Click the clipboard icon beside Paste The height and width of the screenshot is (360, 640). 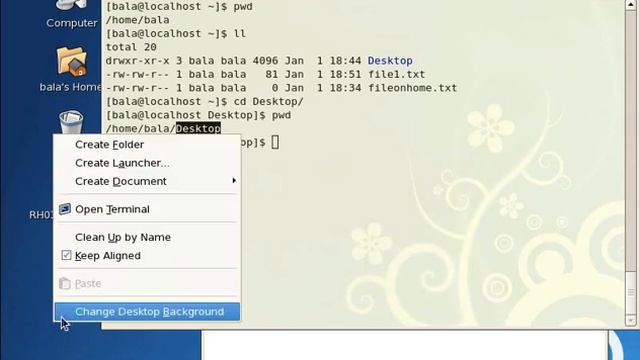tap(64, 283)
